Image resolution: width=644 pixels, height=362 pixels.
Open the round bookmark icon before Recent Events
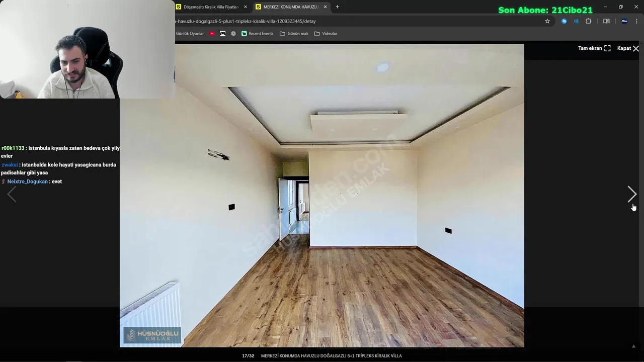tap(233, 34)
